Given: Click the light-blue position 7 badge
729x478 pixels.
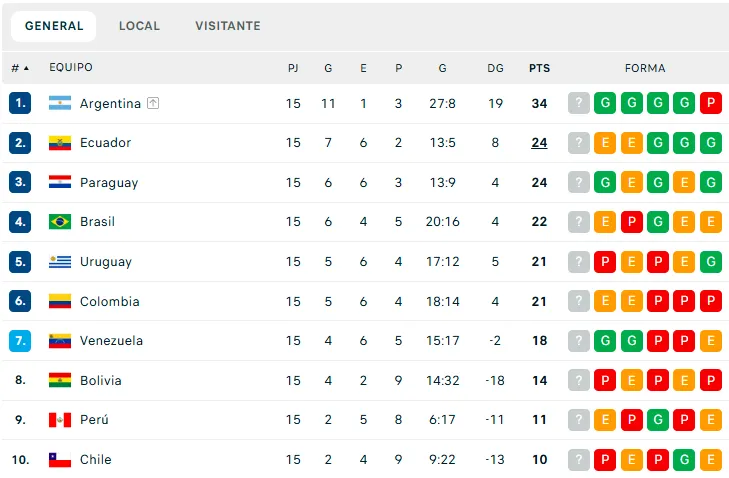Looking at the screenshot, I should click(x=21, y=341).
